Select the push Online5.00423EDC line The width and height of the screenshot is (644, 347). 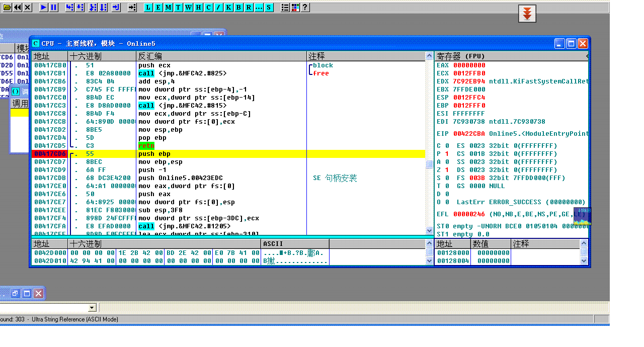point(229,178)
